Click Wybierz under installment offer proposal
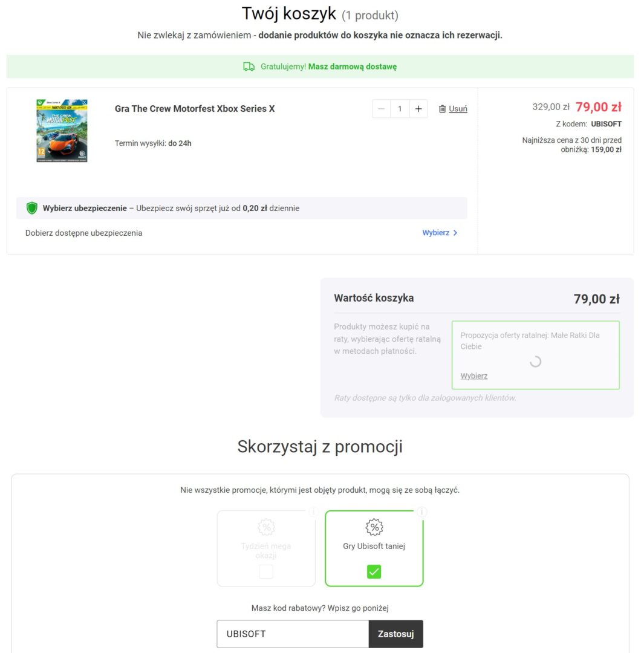644x653 pixels. point(474,376)
